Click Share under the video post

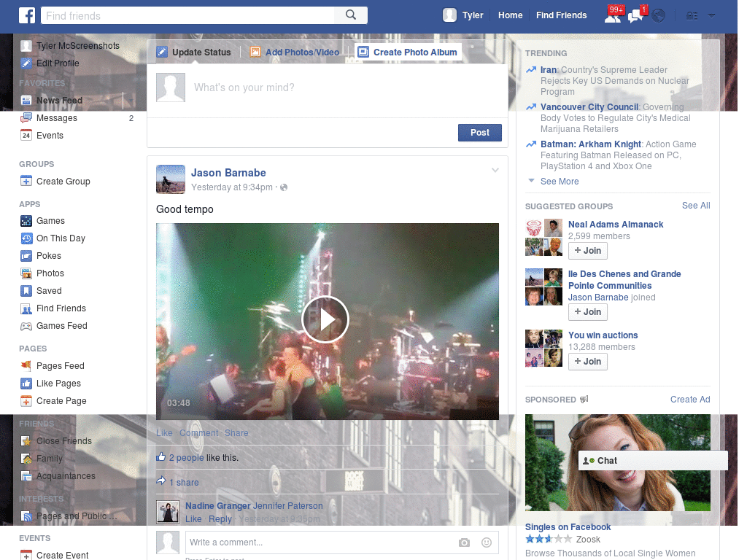(236, 433)
